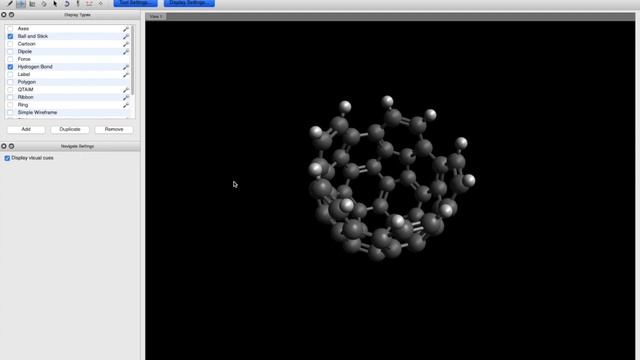Select the 'Simple Wireframe' row text
Image resolution: width=640 pixels, height=360 pixels.
click(x=37, y=112)
